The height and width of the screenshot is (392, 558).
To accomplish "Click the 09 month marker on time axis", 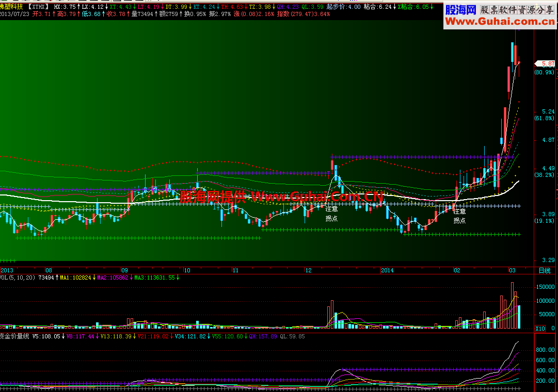I will [x=124, y=270].
